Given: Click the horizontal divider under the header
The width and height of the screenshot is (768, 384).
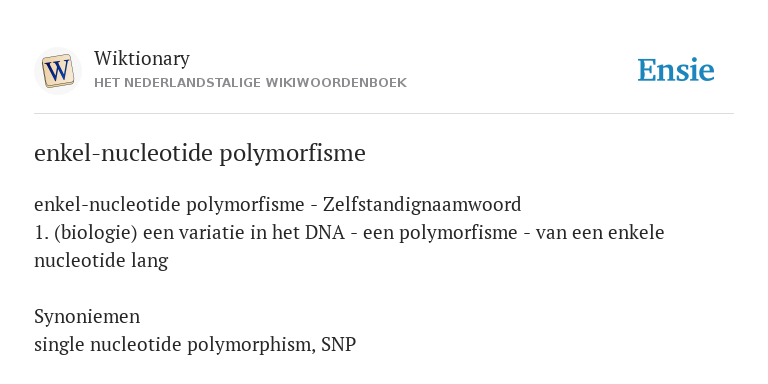Looking at the screenshot, I should [384, 114].
